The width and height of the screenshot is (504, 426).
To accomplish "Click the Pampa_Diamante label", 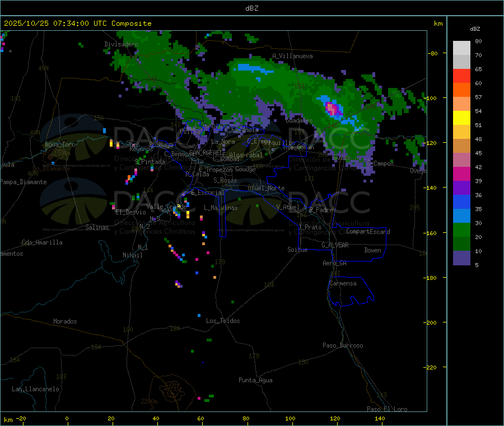I will [x=24, y=182].
